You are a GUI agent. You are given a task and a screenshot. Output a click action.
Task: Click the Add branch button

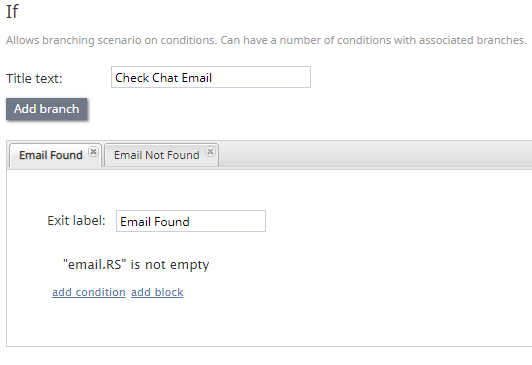pos(46,109)
